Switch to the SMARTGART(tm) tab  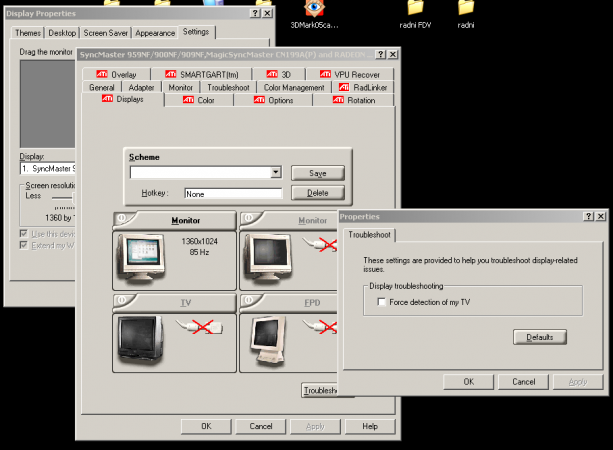tap(202, 74)
